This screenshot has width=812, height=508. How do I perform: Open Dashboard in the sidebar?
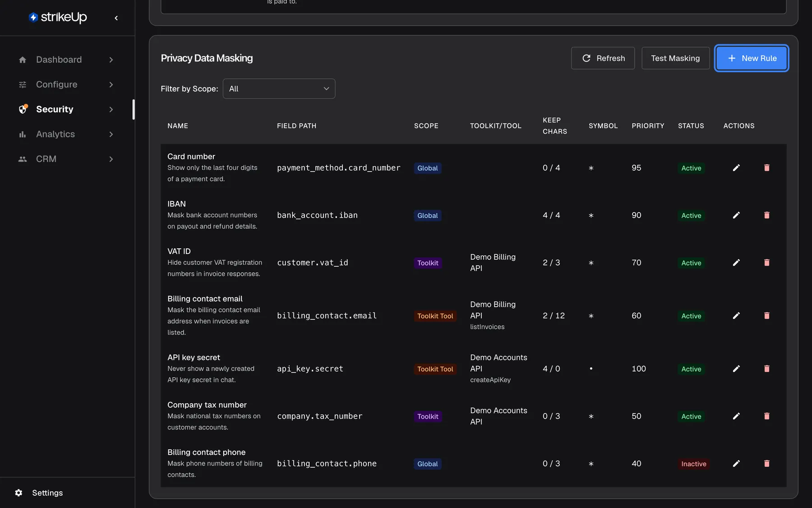click(x=59, y=60)
